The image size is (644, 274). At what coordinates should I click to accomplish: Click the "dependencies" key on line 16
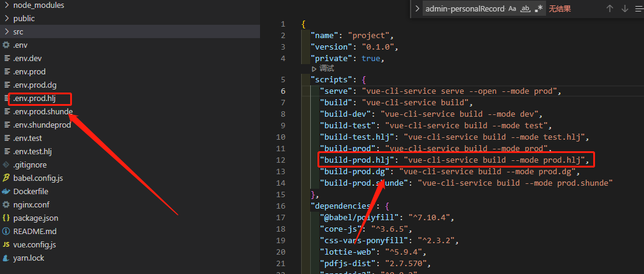[342, 206]
